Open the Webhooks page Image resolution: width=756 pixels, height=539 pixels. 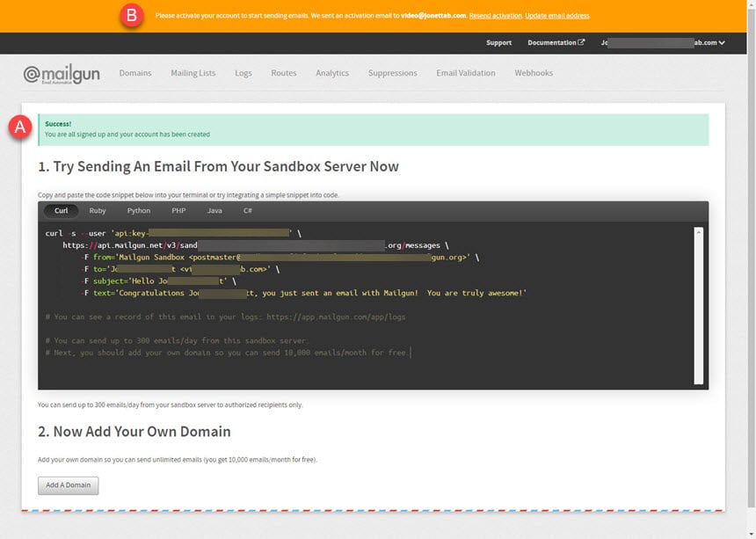coord(534,73)
